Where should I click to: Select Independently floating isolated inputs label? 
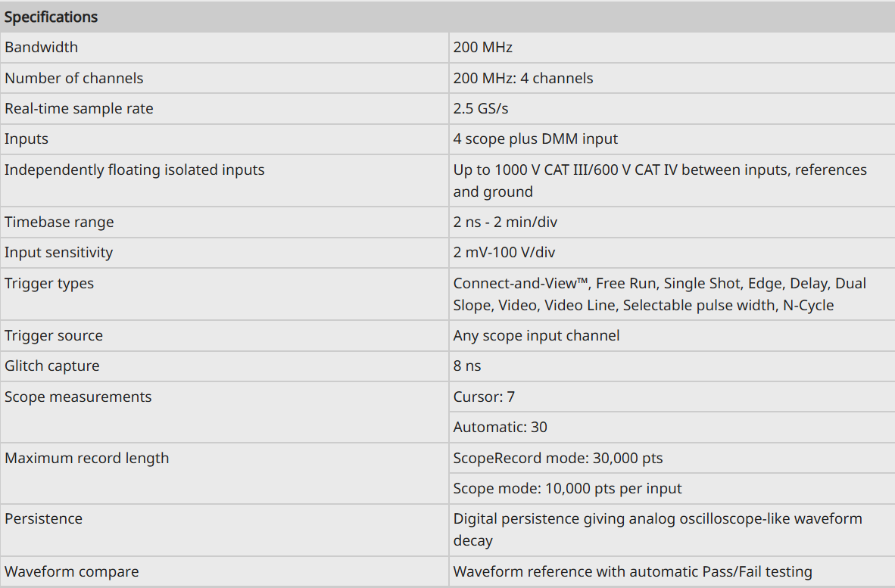(x=135, y=170)
